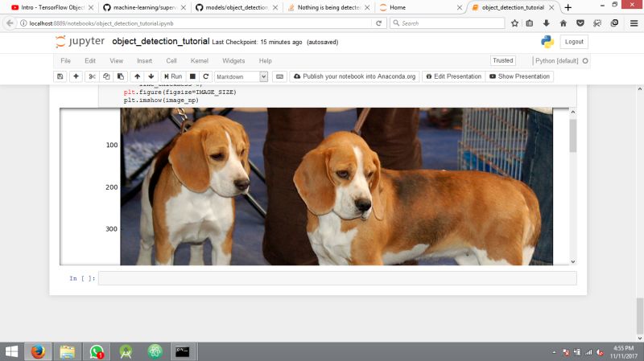
Task: Click the beagle image output
Action: [336, 187]
